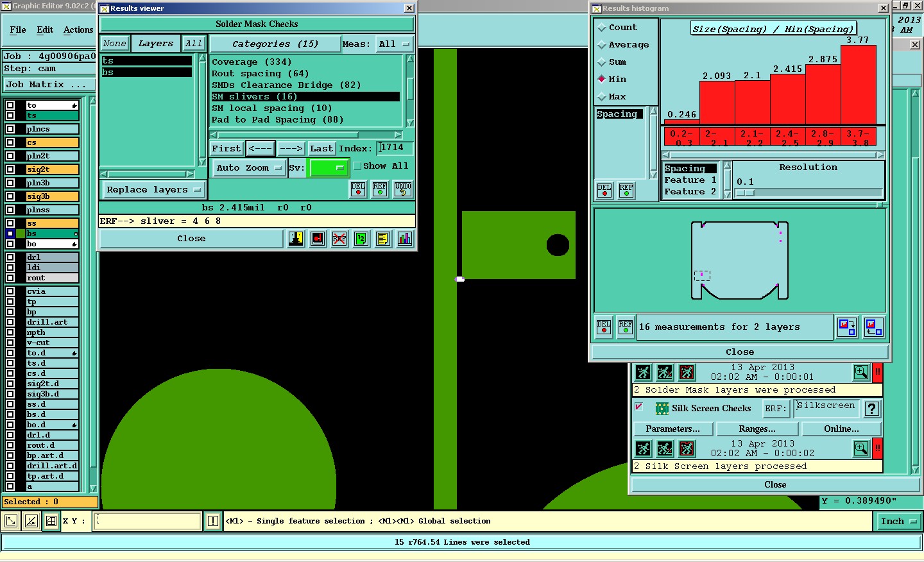Open the Edit menu
The width and height of the screenshot is (924, 562).
tap(45, 30)
